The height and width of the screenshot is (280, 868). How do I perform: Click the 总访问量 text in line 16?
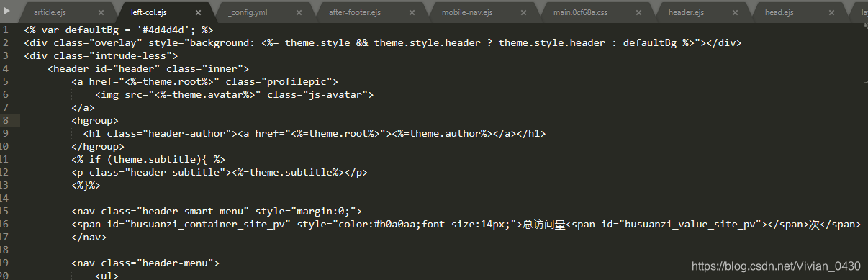[x=544, y=224]
